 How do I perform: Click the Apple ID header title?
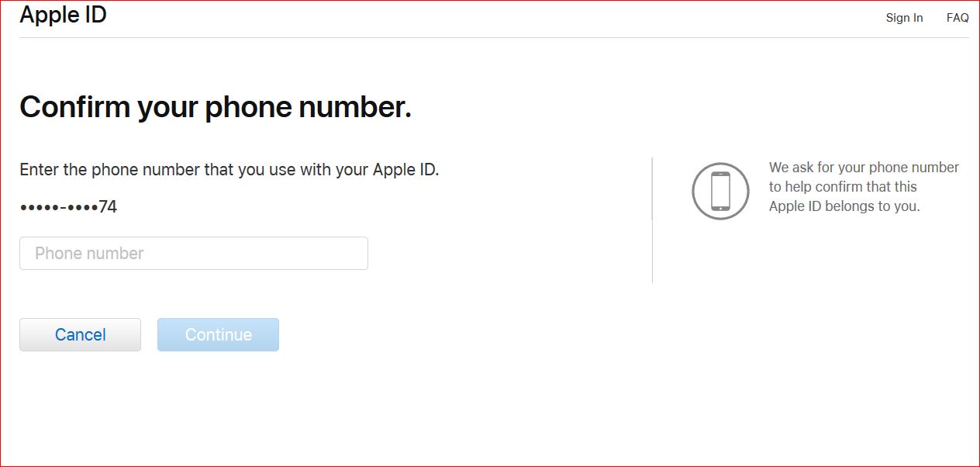(63, 15)
